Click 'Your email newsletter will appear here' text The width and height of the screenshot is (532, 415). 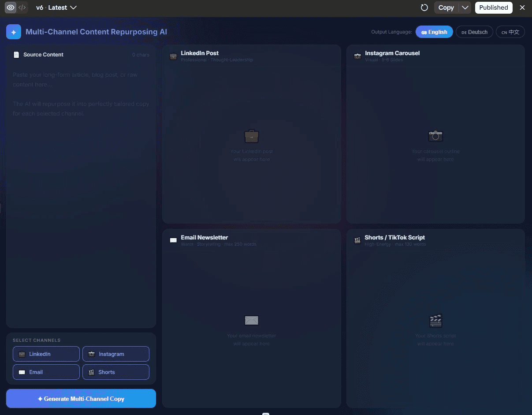pos(252,340)
